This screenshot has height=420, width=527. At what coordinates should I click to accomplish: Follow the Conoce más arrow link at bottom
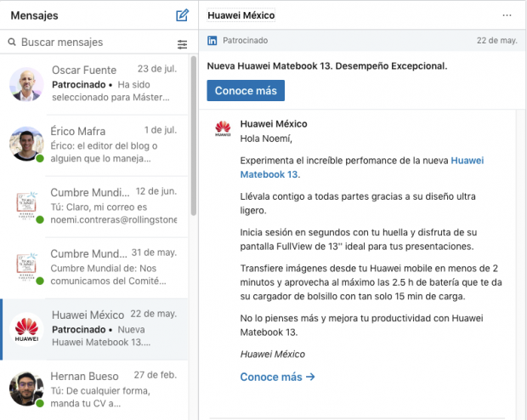278,377
